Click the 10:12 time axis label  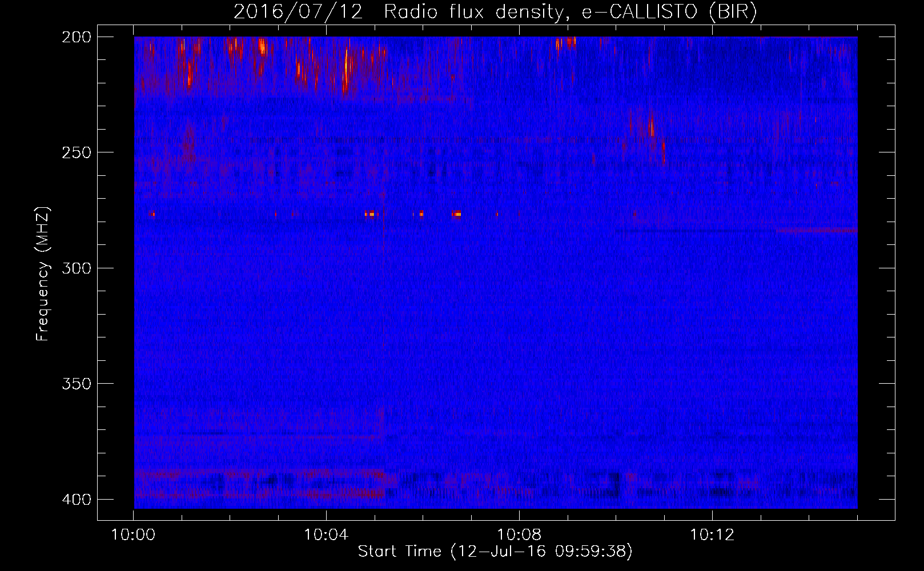click(x=712, y=535)
